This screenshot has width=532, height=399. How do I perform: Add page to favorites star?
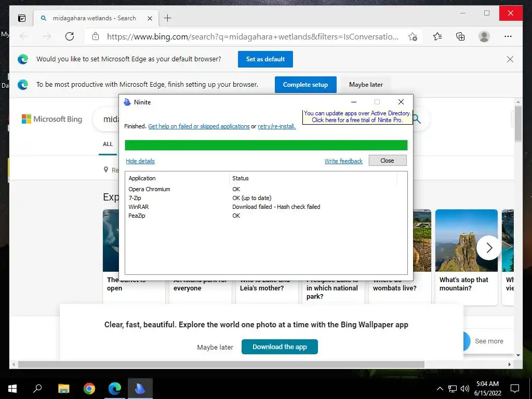pyautogui.click(x=413, y=36)
